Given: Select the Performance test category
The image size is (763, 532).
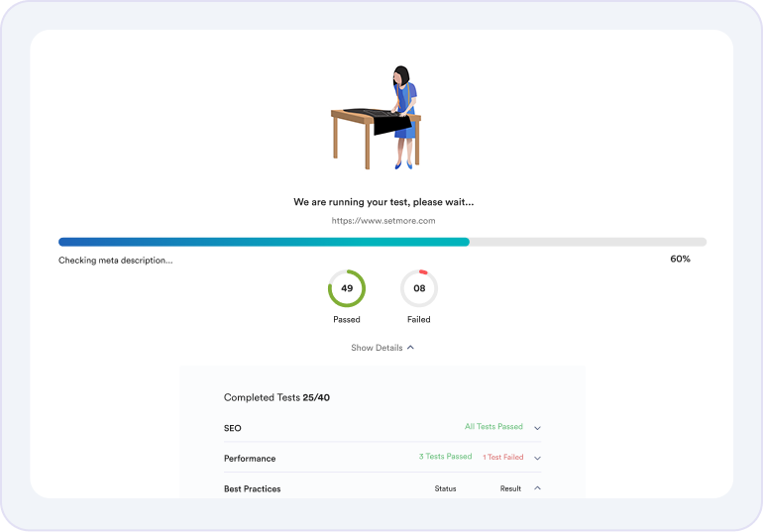Looking at the screenshot, I should [x=250, y=459].
